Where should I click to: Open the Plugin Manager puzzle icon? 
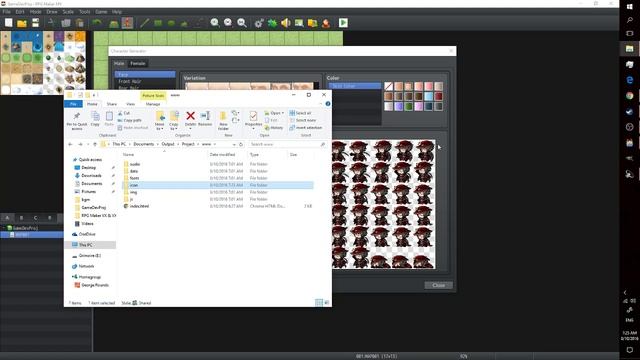pyautogui.click(x=272, y=23)
